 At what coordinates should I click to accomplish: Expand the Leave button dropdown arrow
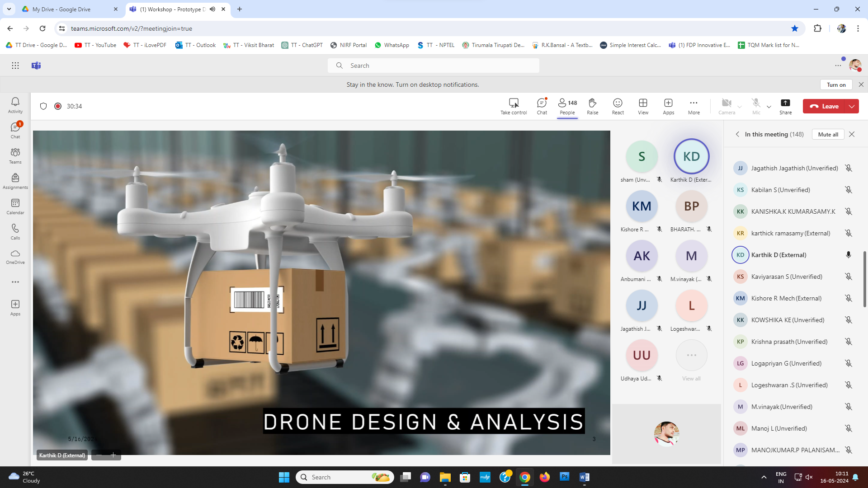click(x=852, y=106)
